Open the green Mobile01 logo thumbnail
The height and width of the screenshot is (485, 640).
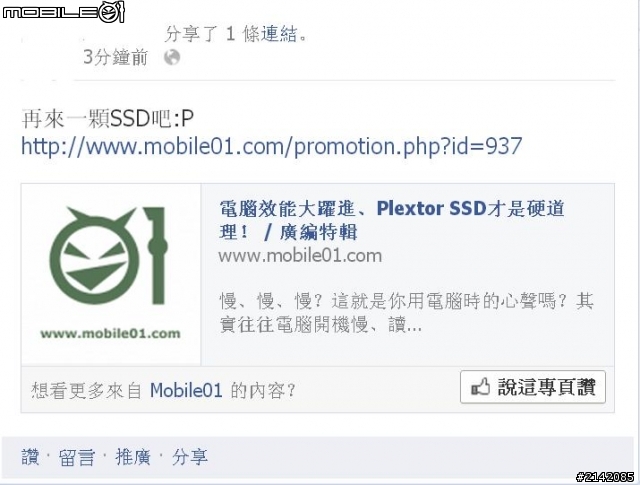(111, 274)
